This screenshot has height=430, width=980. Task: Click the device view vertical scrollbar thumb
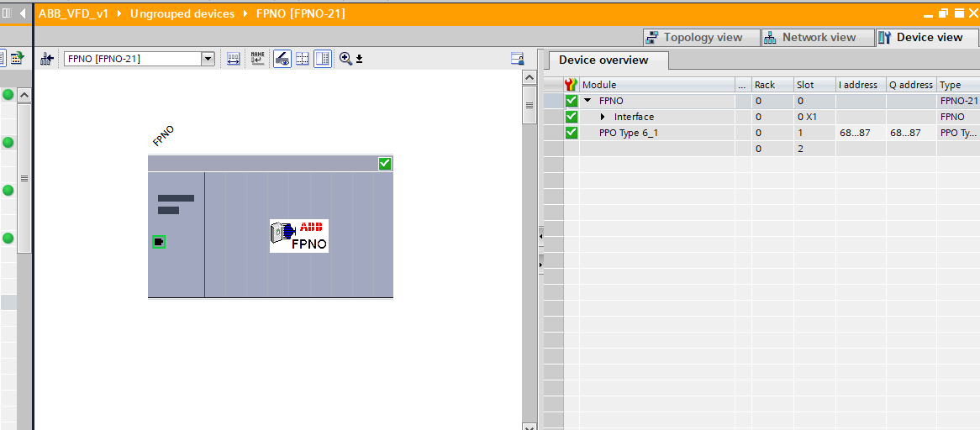coord(530,105)
